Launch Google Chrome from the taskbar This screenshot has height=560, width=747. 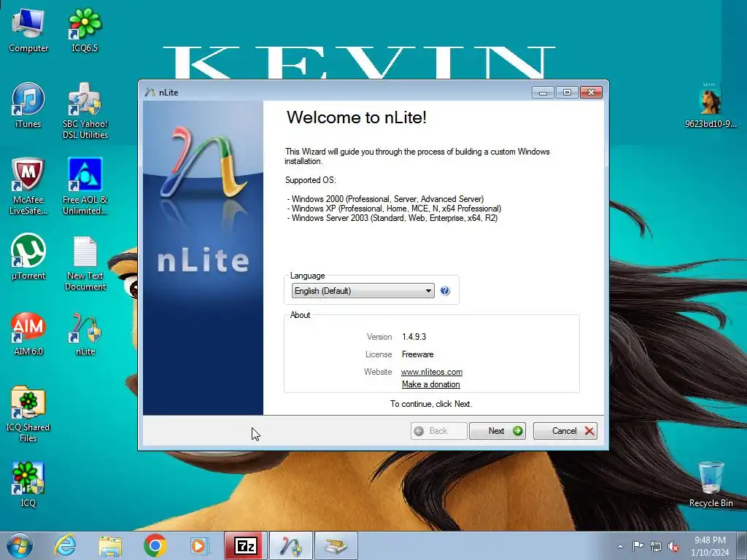(155, 545)
